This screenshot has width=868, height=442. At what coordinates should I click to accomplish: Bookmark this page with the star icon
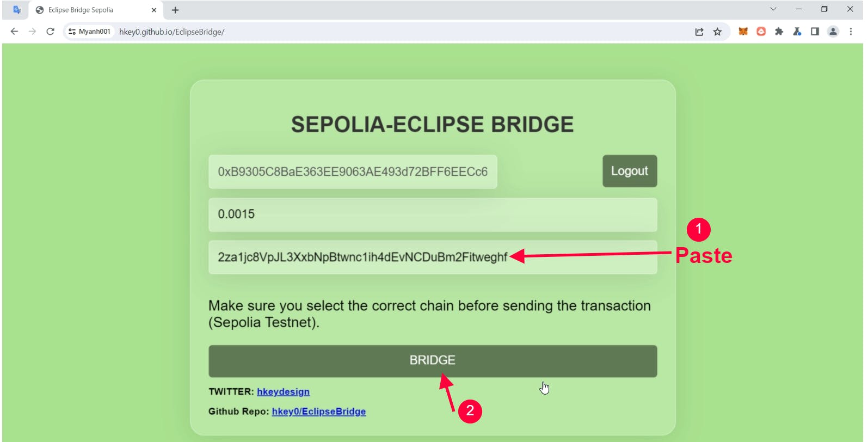pos(717,32)
